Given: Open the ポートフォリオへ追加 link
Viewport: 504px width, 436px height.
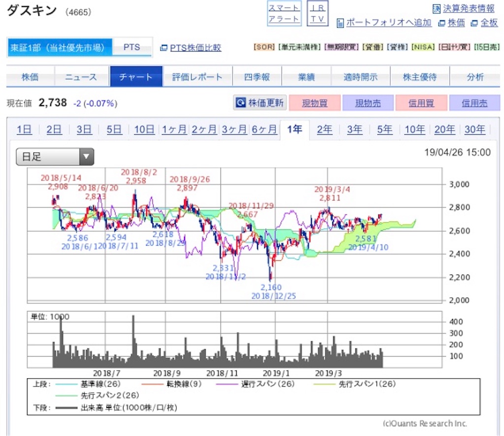Looking at the screenshot, I should coord(389,23).
